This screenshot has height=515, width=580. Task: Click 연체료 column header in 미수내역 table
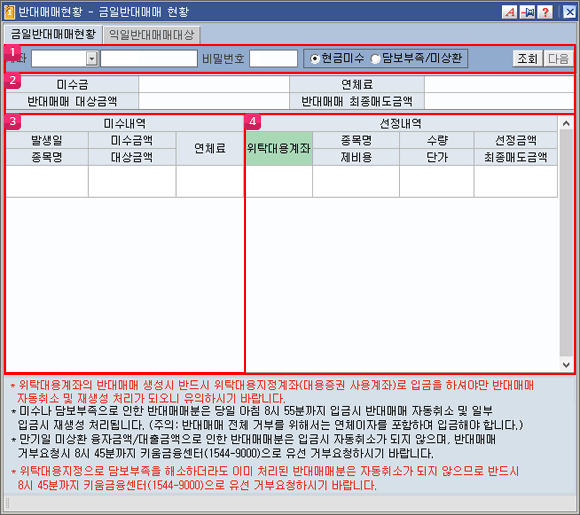[210, 149]
